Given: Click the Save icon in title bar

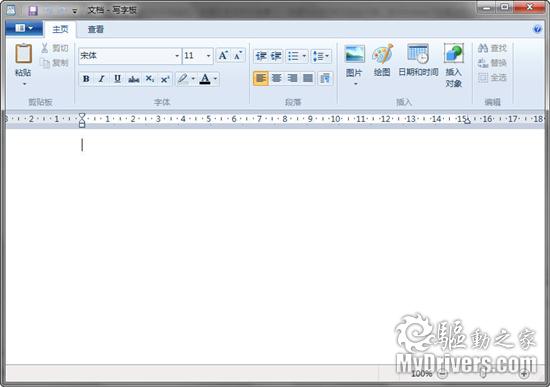Looking at the screenshot, I should [33, 11].
